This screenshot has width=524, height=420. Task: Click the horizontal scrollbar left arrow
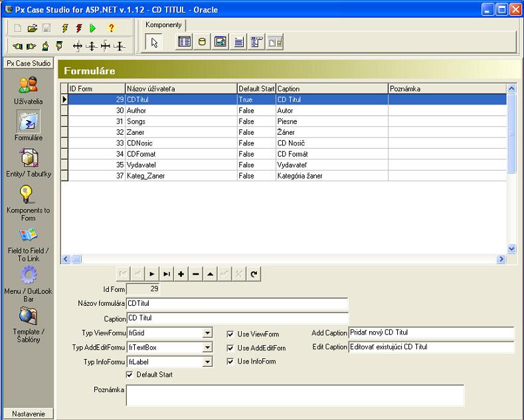66,259
